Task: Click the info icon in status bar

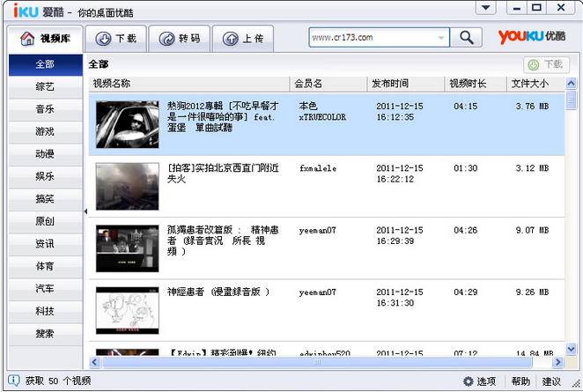Action: click(14, 381)
